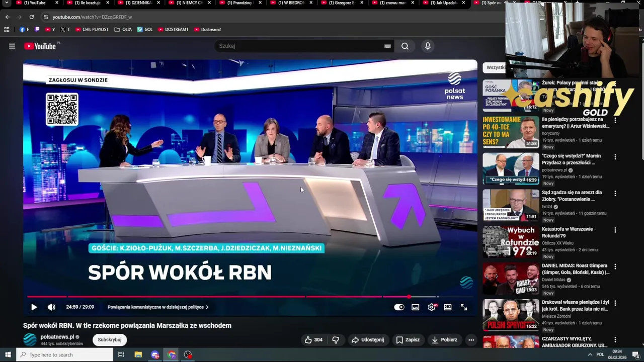644x362 pixels.
Task: Turn on subtitles in the player
Action: [416, 307]
